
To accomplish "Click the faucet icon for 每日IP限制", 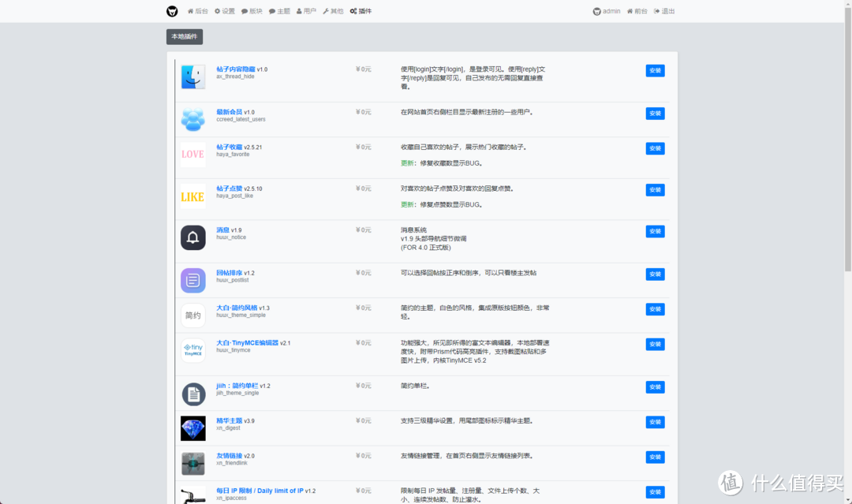I will click(192, 497).
